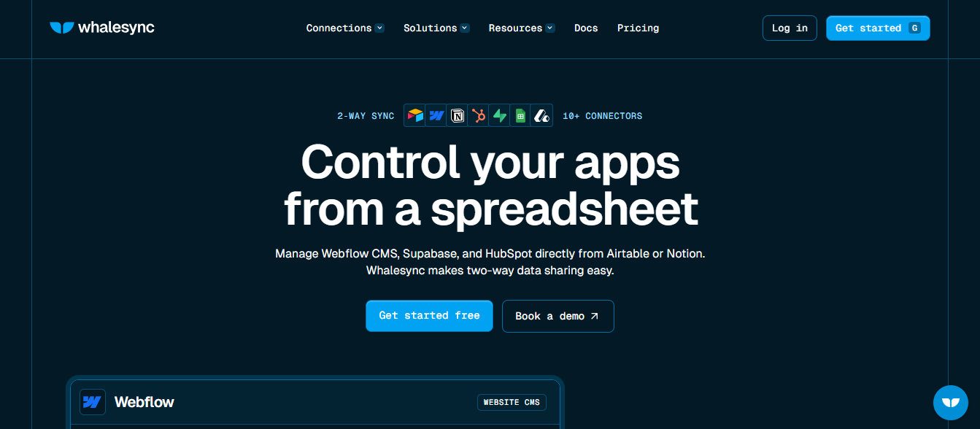This screenshot has height=429, width=980.
Task: Click the 2-WAY SYNC label
Action: point(366,116)
